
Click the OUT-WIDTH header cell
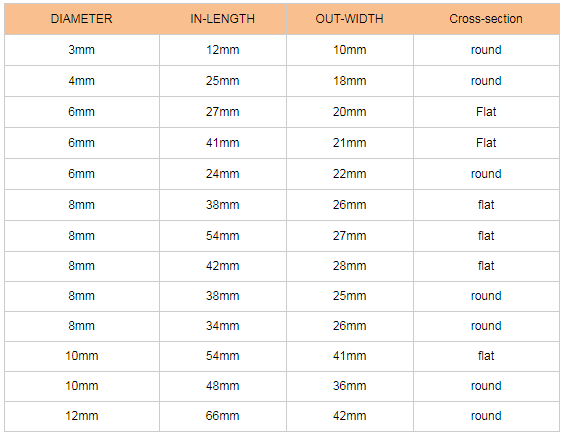click(350, 19)
